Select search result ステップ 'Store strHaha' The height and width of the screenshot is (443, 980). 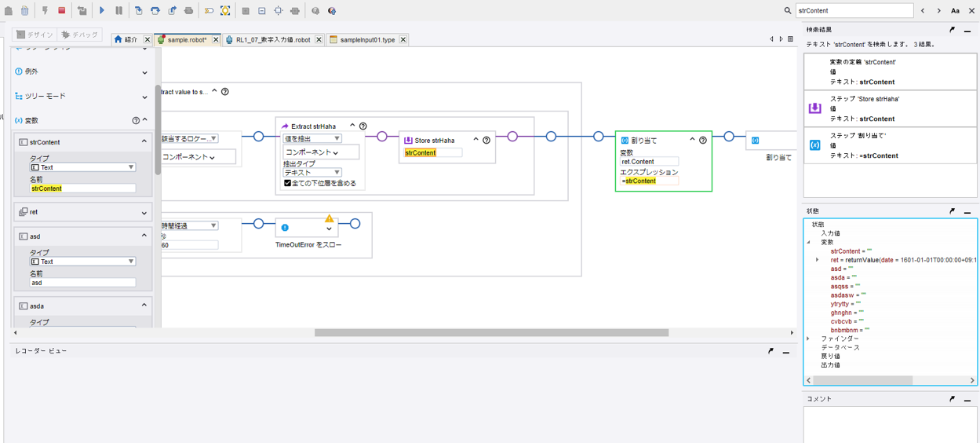pyautogui.click(x=890, y=108)
